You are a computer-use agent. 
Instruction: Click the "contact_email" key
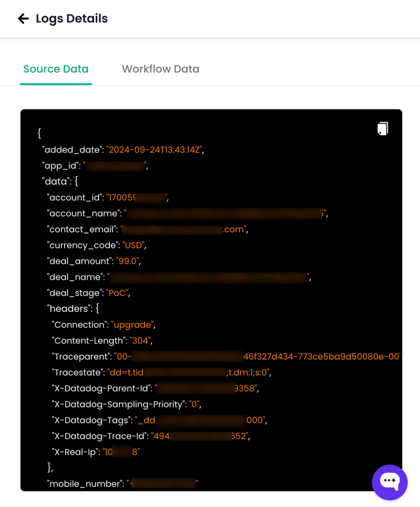point(83,229)
